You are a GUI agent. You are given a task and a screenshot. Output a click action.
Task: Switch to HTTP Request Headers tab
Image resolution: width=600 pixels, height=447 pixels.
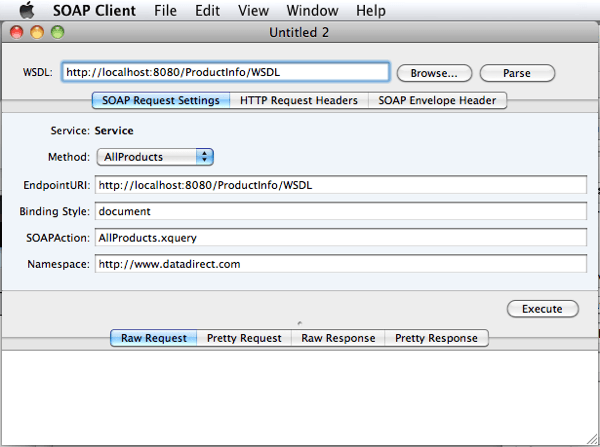click(299, 100)
